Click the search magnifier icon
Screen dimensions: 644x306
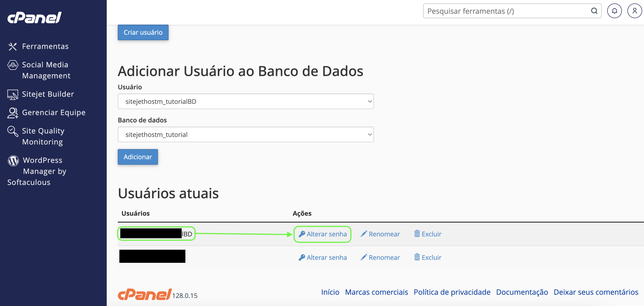594,11
